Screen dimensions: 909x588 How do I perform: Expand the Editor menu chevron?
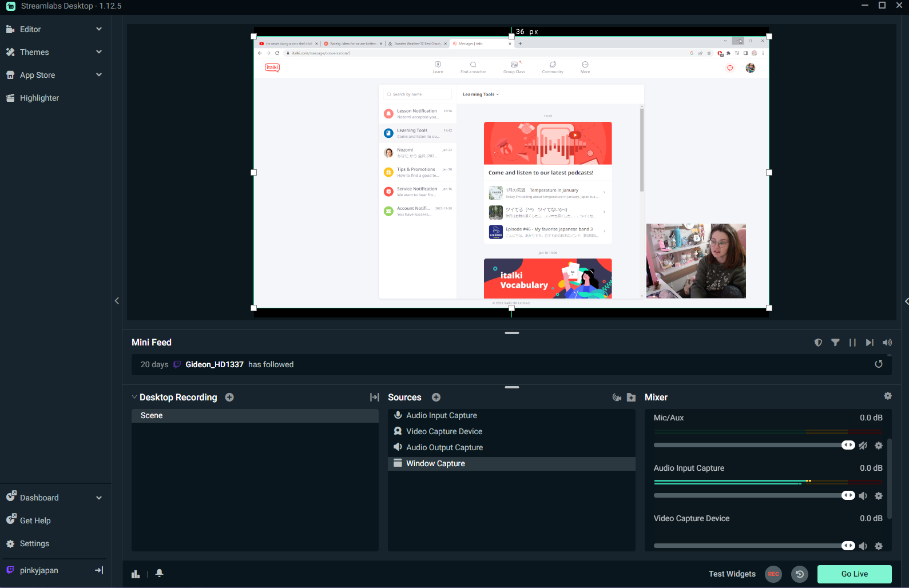(99, 29)
